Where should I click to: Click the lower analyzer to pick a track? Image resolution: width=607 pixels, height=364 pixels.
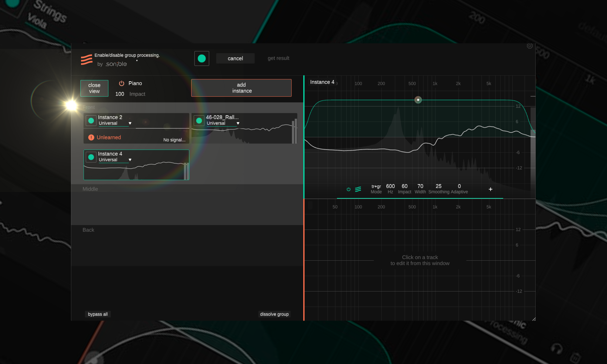click(420, 260)
